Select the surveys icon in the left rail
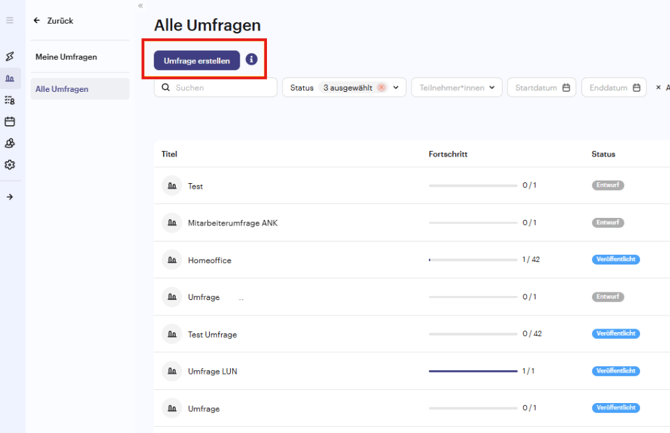670x433 pixels. (x=10, y=79)
